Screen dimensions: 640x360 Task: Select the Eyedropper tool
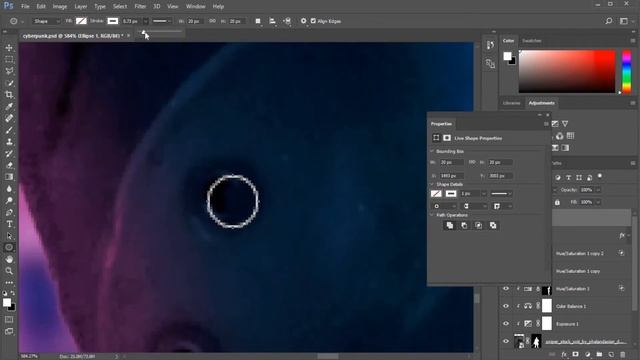click(9, 107)
